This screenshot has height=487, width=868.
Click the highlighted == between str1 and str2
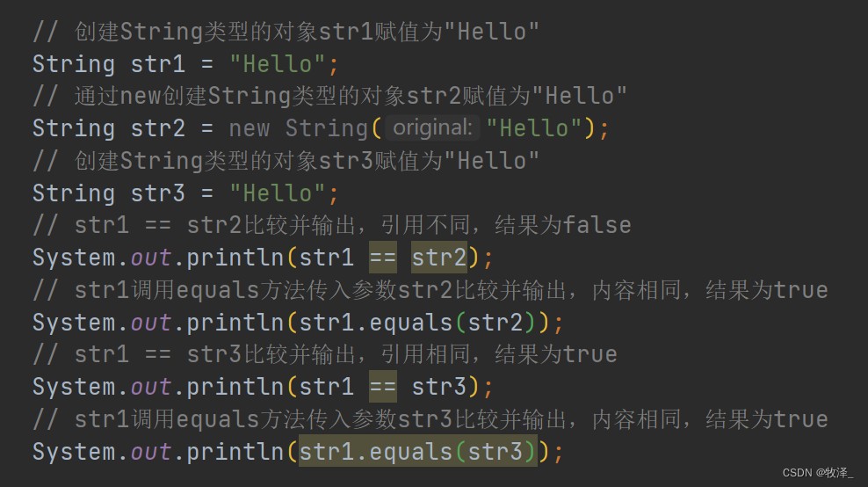382,258
